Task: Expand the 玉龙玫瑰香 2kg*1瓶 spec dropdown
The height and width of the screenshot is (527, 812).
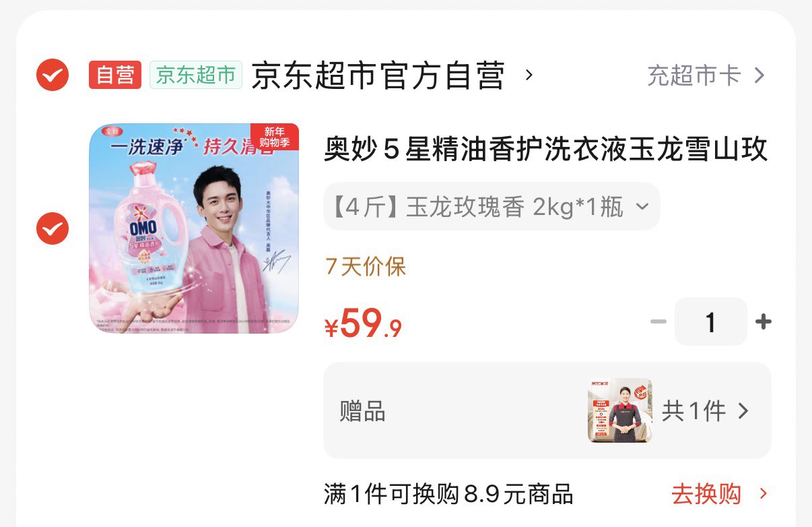Action: (492, 206)
